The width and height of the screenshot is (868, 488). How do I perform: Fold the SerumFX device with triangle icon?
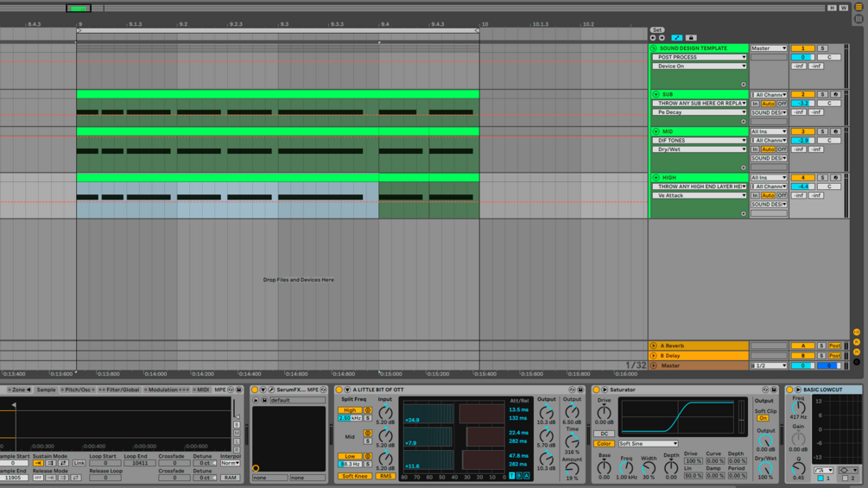click(x=263, y=390)
